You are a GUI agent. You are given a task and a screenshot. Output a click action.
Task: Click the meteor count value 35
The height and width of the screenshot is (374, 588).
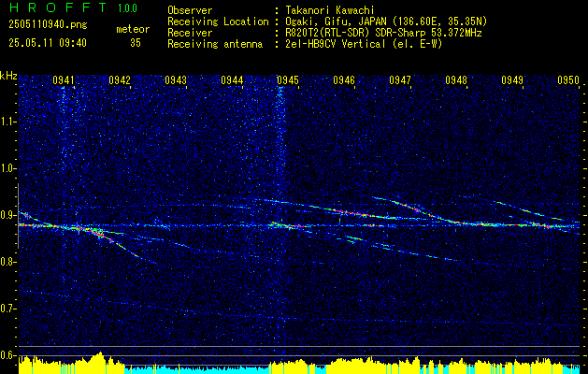[136, 43]
